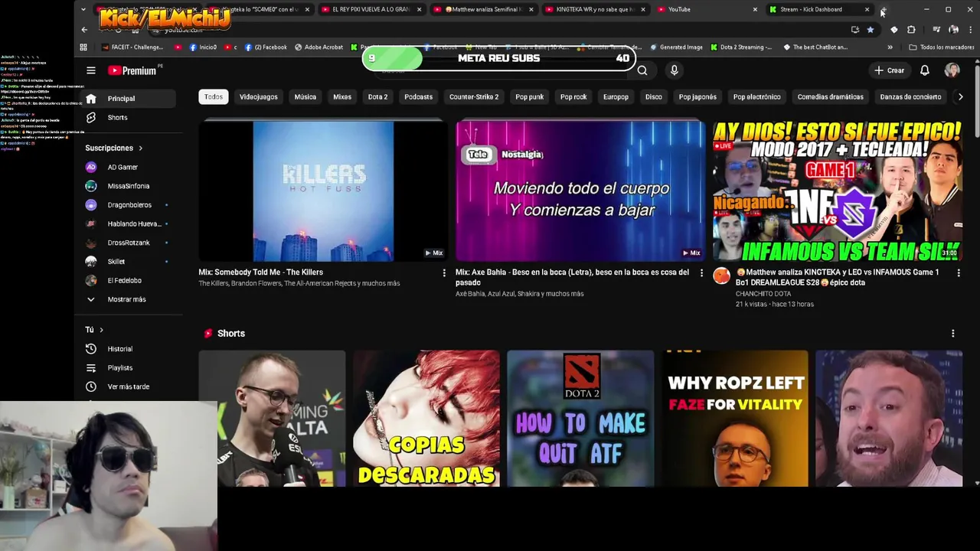Bookmark this page with the star icon

pos(871,30)
